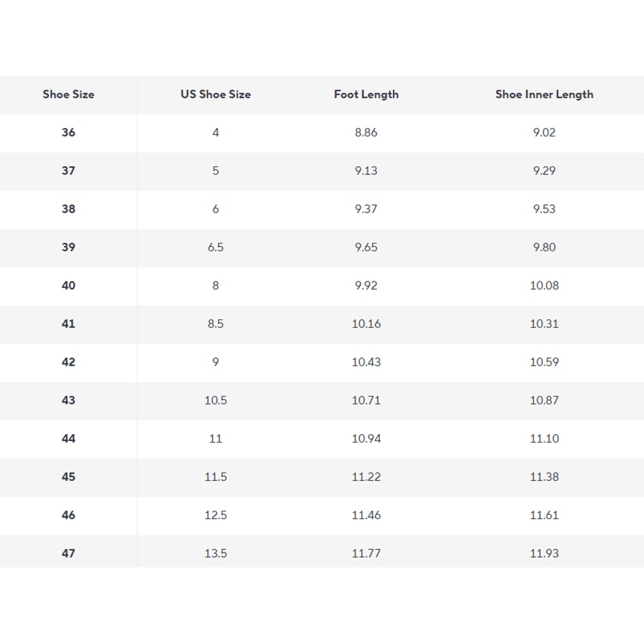Click the Shoe Inner Length column header
644x644 pixels.
click(544, 95)
